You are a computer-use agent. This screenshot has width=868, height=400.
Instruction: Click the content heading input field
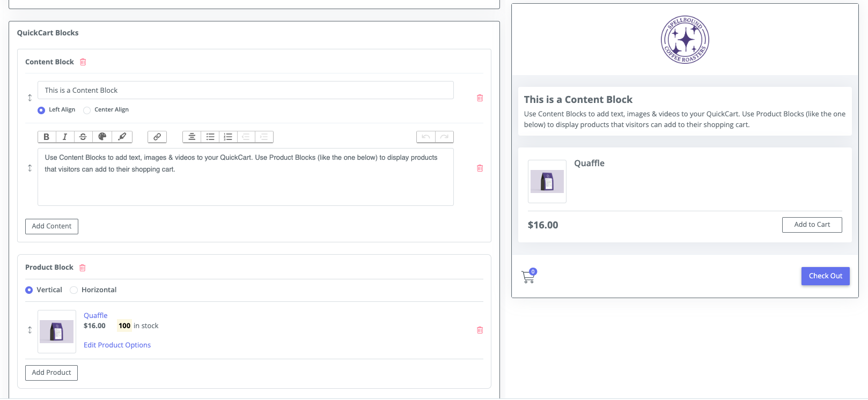click(x=246, y=90)
